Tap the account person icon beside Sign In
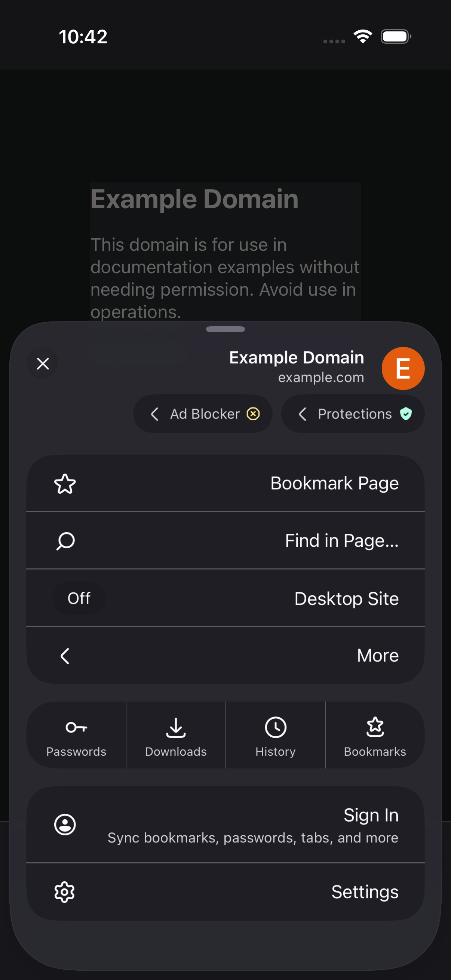This screenshot has height=980, width=451. tap(65, 825)
